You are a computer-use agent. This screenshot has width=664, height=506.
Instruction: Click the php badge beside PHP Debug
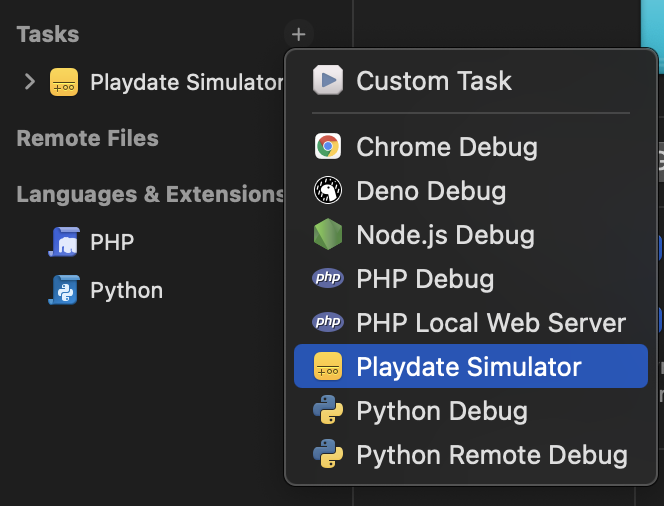coord(328,278)
